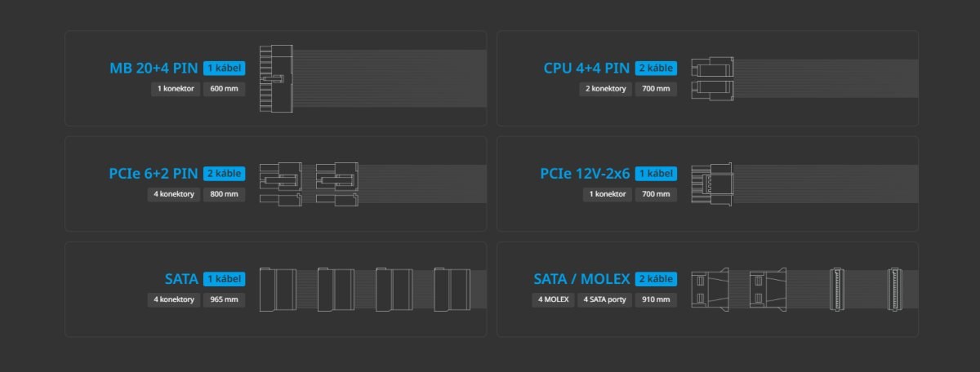The height and width of the screenshot is (372, 980).
Task: Click the '4 MOLEX' tag
Action: tap(554, 299)
